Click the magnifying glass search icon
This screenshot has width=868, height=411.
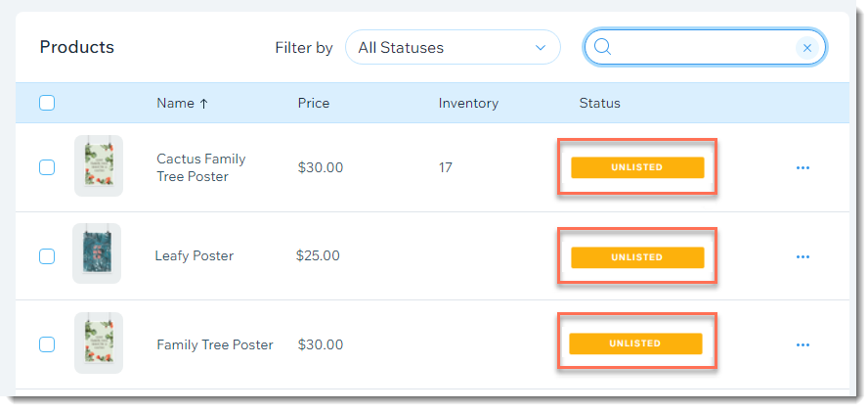pos(603,48)
